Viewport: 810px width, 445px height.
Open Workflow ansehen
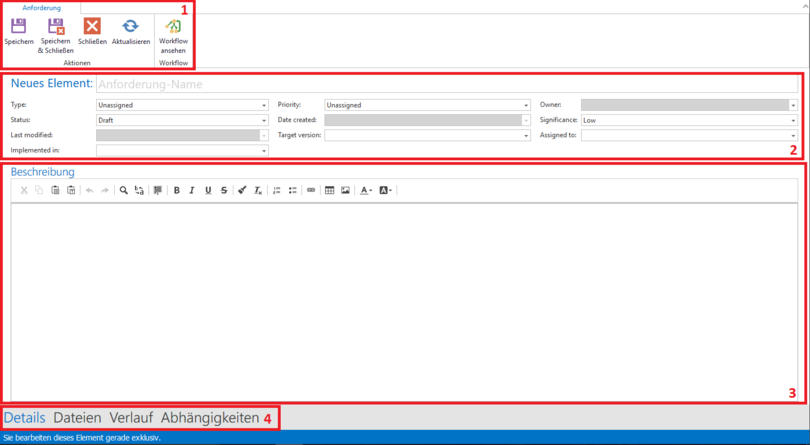click(x=173, y=28)
